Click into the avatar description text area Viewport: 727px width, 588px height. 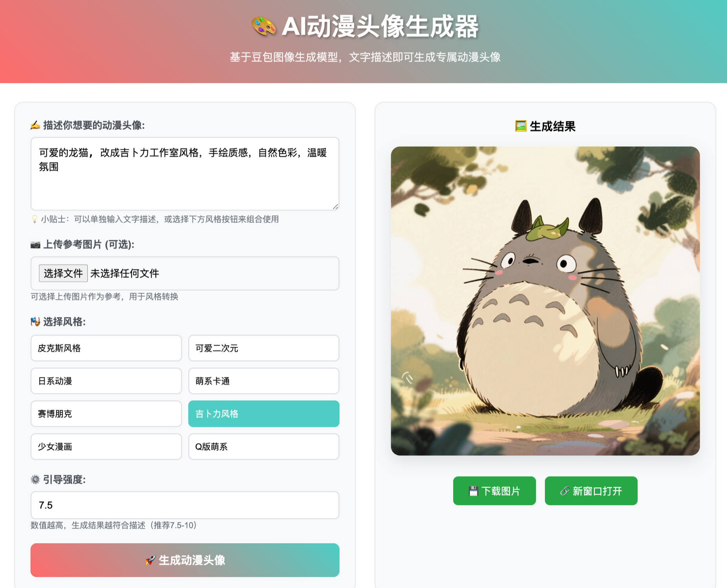point(185,174)
